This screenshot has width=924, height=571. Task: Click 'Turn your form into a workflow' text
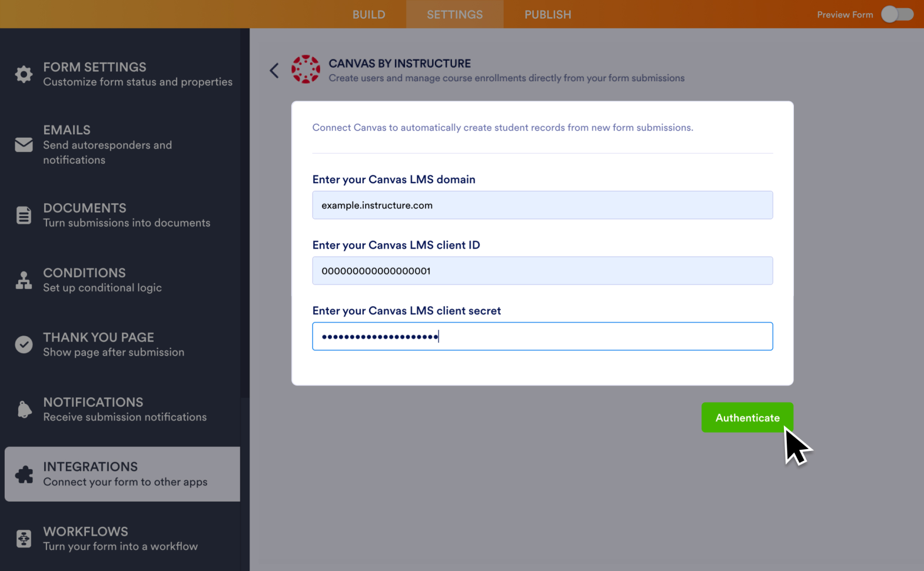[121, 547]
